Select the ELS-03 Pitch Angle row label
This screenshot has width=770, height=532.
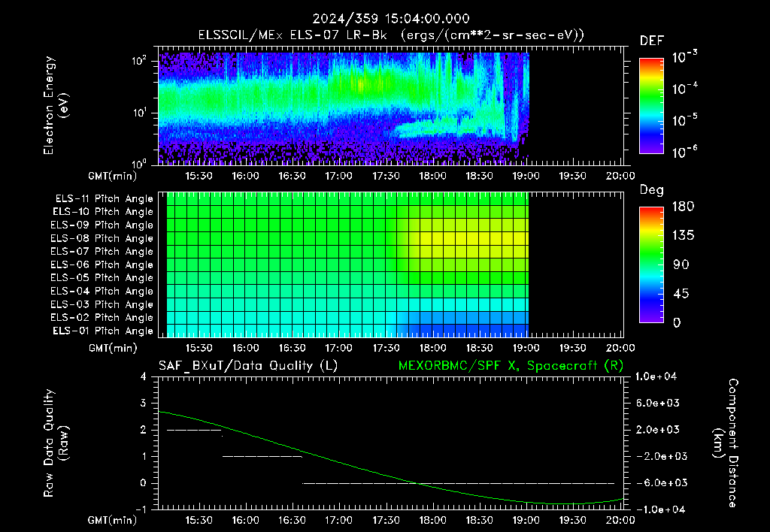pos(102,304)
